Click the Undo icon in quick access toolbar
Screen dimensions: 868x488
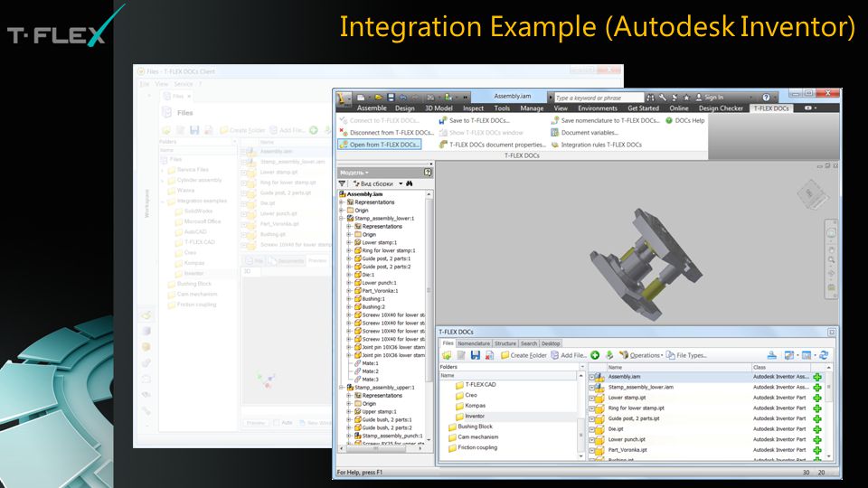(403, 98)
